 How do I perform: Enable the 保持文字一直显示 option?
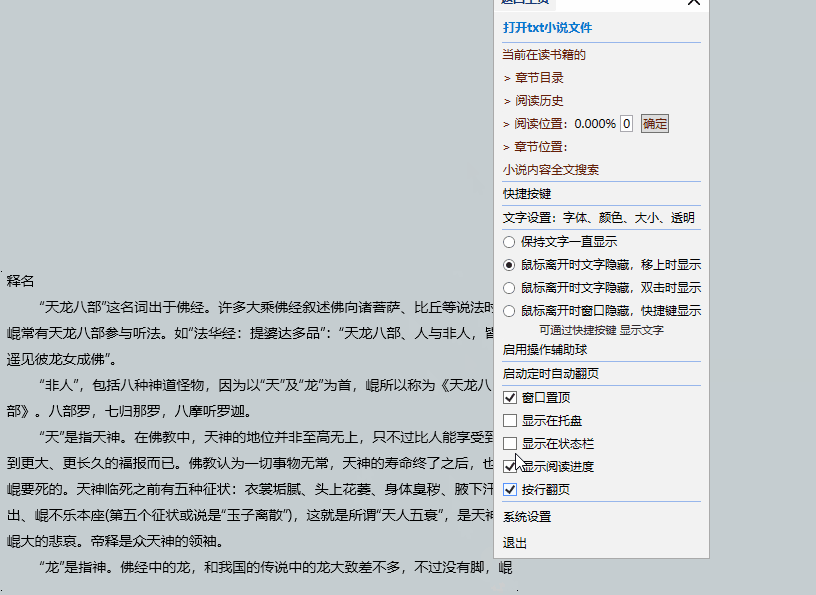[x=508, y=241]
